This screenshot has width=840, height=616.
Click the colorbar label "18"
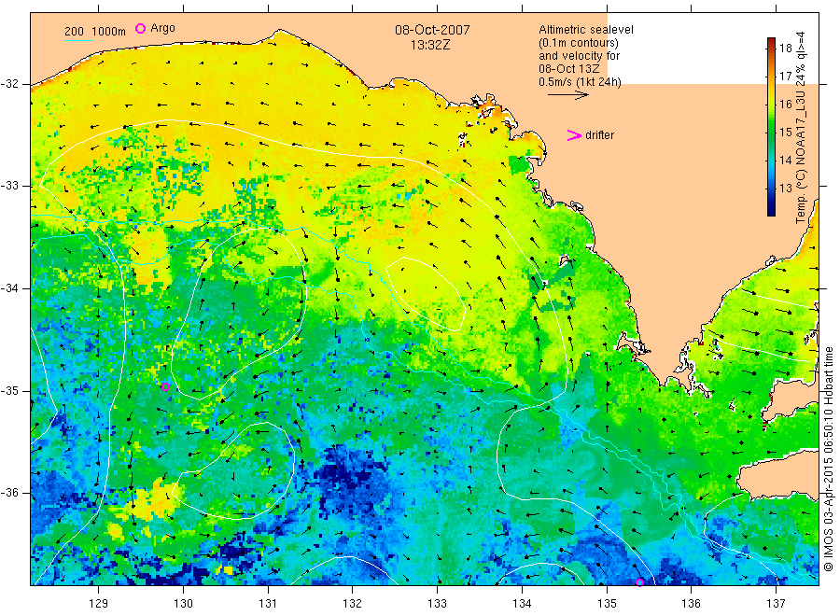[x=785, y=49]
